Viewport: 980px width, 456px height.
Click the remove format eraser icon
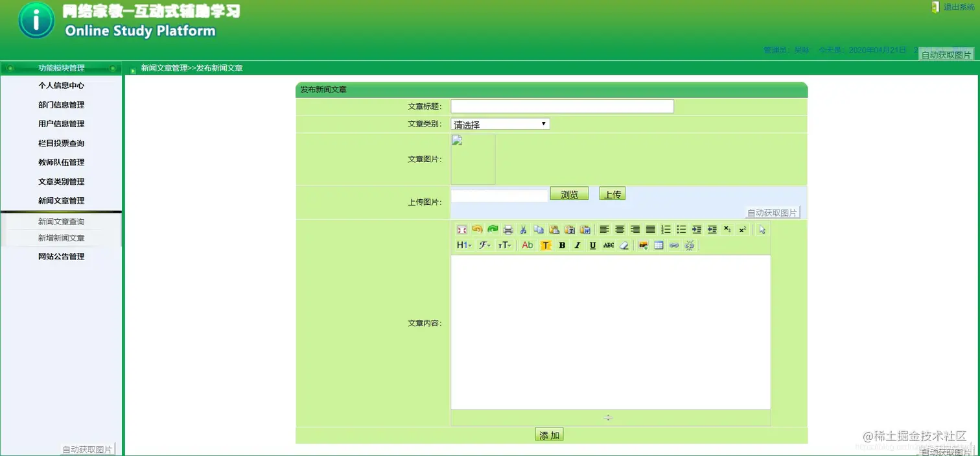tap(624, 245)
